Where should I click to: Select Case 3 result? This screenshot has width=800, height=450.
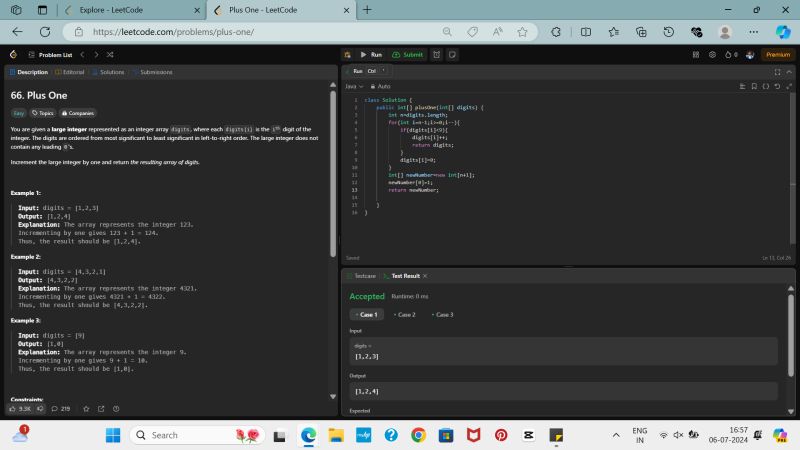442,314
